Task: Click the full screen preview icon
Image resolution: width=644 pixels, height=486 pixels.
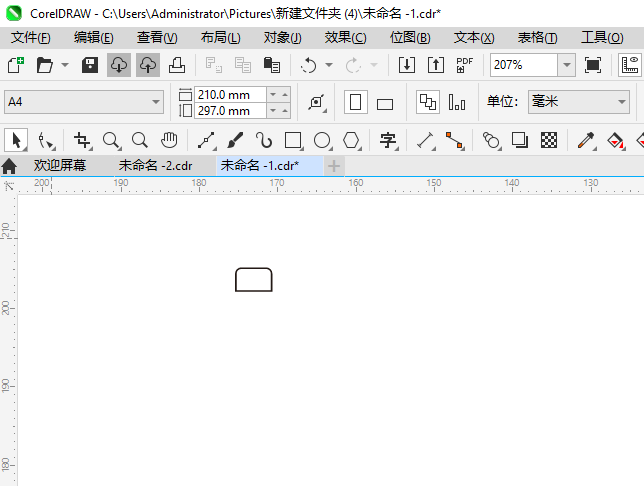Action: (x=593, y=65)
